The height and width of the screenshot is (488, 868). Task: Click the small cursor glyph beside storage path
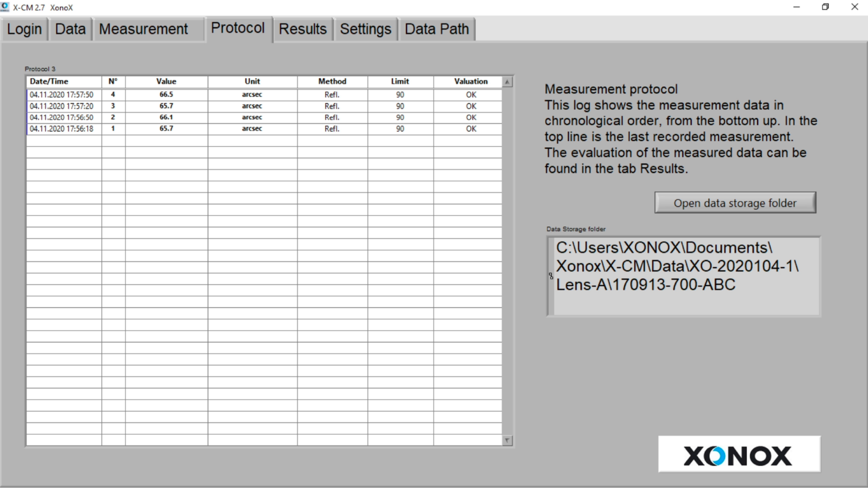[551, 276]
